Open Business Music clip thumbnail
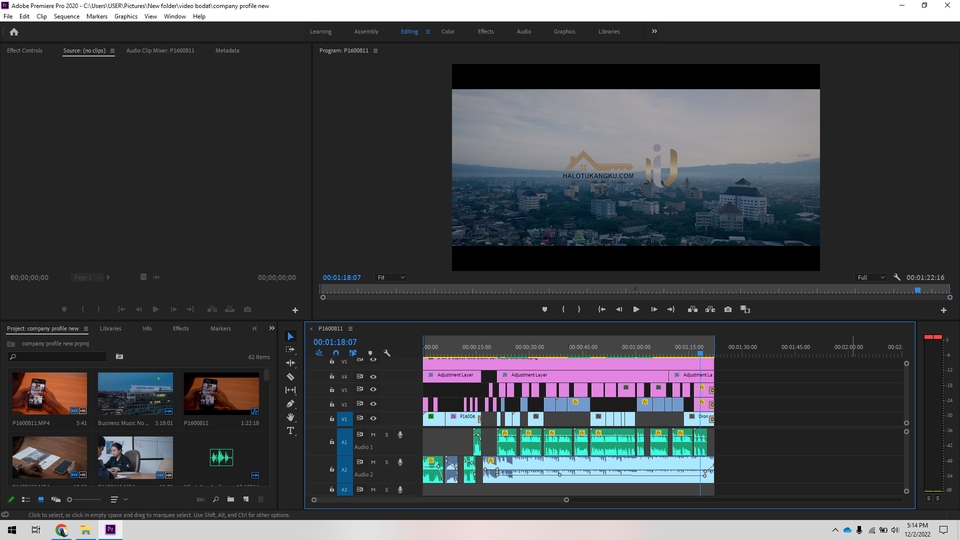Viewport: 960px width, 540px height. click(135, 394)
